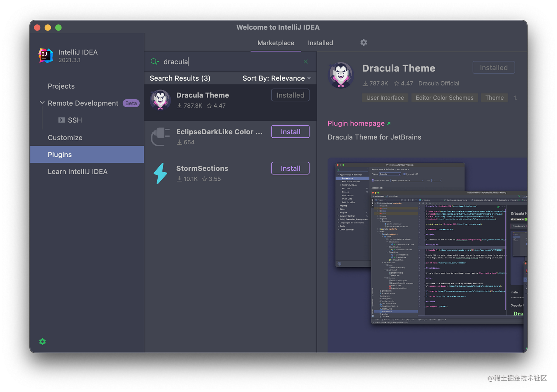
Task: Click the Dracula Official vendor link
Action: click(439, 84)
